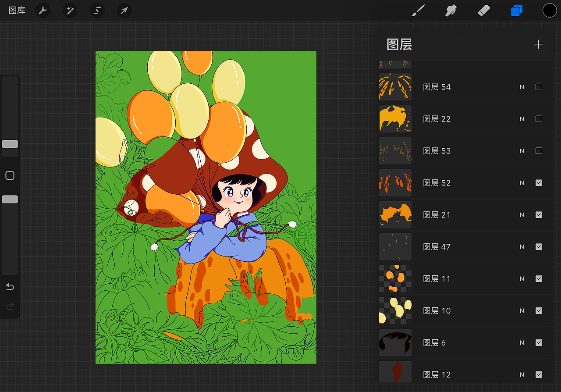This screenshot has height=392, width=561.
Task: Hide layer 图层 6
Action: 539,343
